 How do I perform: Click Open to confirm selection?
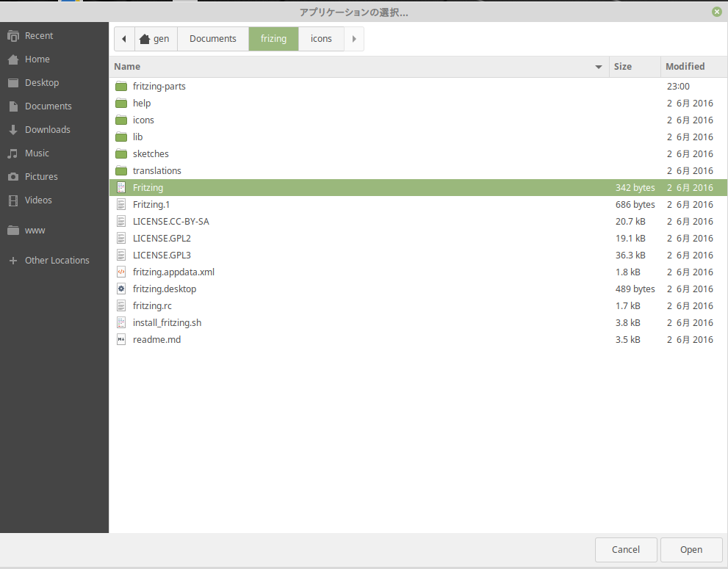pos(691,549)
